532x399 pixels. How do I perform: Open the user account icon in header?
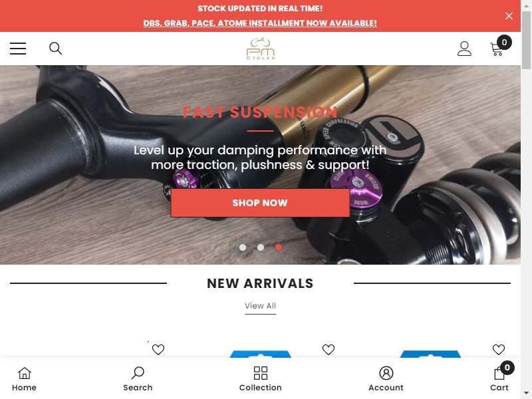[464, 49]
